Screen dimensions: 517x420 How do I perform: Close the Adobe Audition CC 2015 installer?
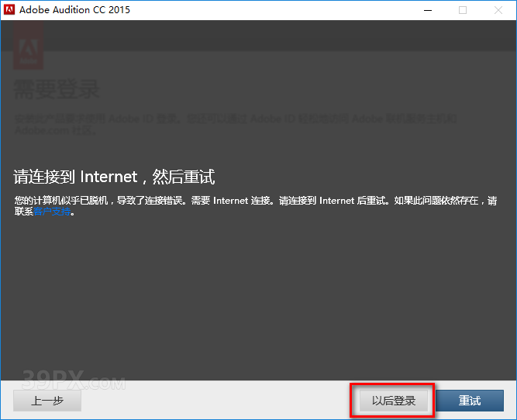pyautogui.click(x=498, y=10)
